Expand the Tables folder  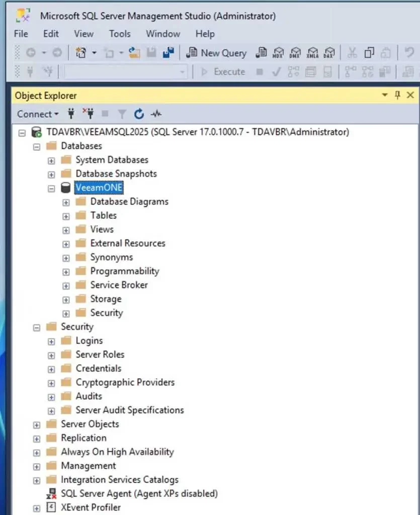[66, 216]
